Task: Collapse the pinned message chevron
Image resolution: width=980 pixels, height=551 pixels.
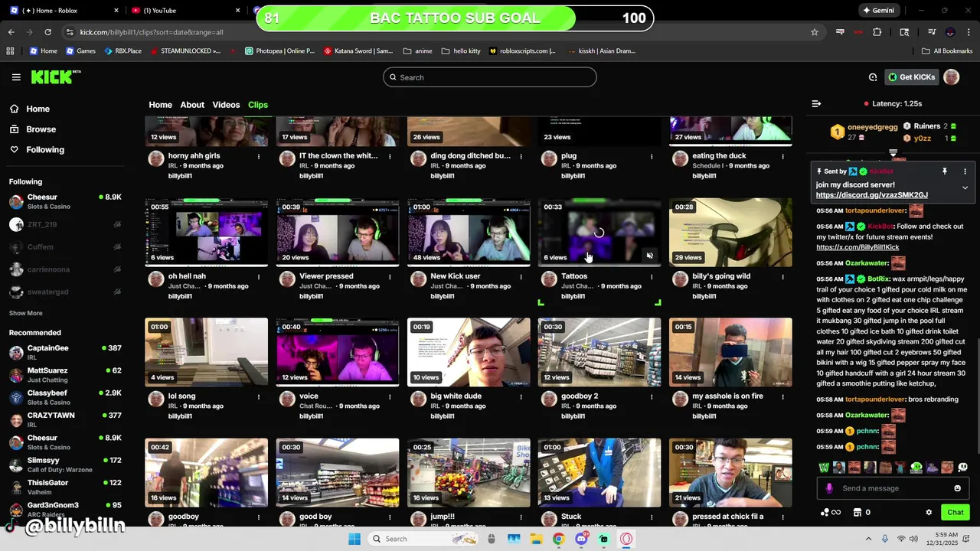Action: tap(965, 187)
